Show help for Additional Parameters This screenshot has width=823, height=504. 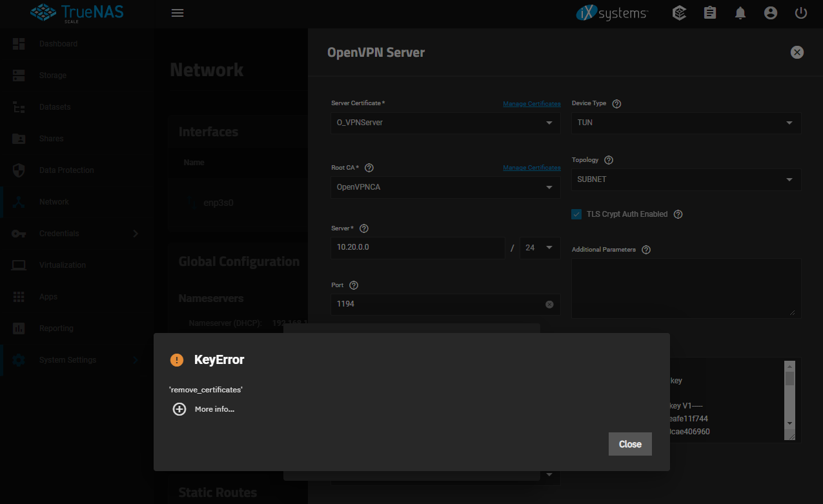646,250
